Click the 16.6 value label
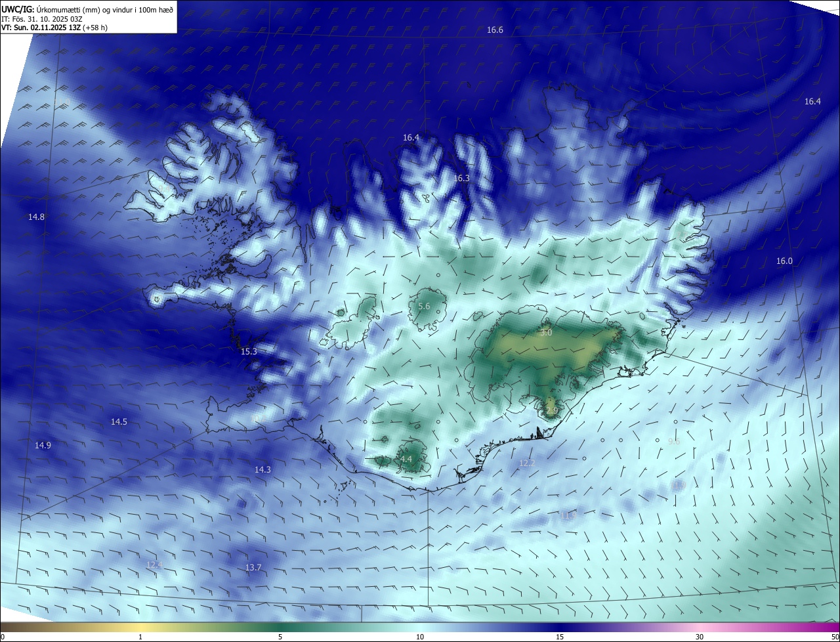Image resolution: width=840 pixels, height=642 pixels. tap(495, 30)
